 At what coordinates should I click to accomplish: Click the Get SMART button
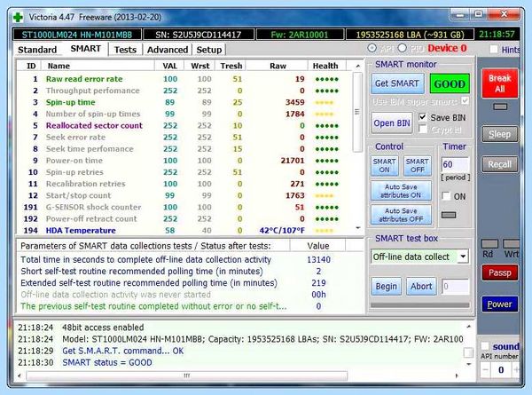point(397,83)
